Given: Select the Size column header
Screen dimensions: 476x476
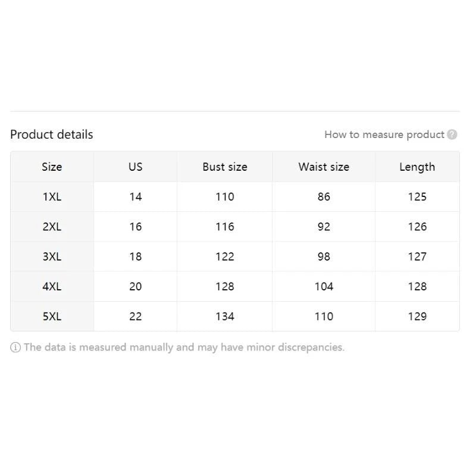Looking at the screenshot, I should point(52,167).
